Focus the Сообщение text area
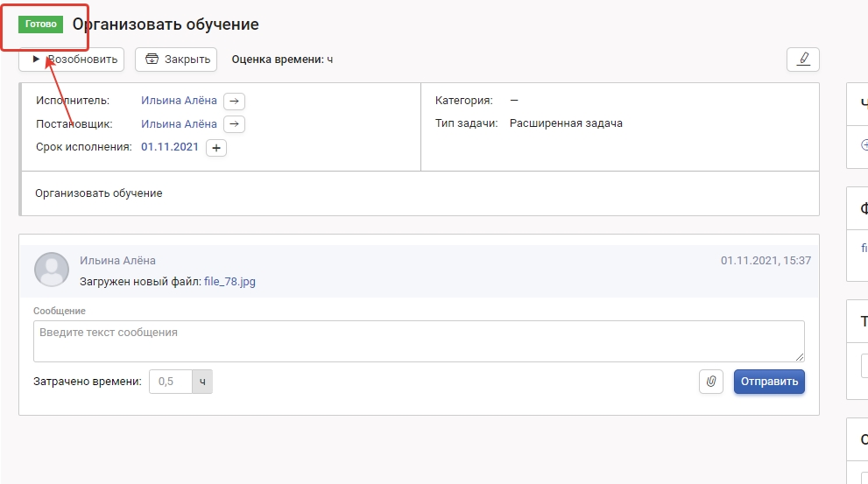868x484 pixels. (x=418, y=340)
